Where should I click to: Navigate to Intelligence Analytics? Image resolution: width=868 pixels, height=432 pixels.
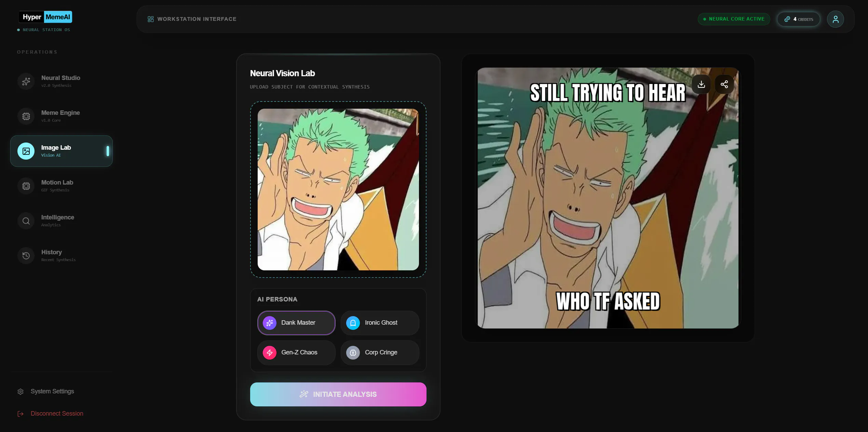(62, 221)
